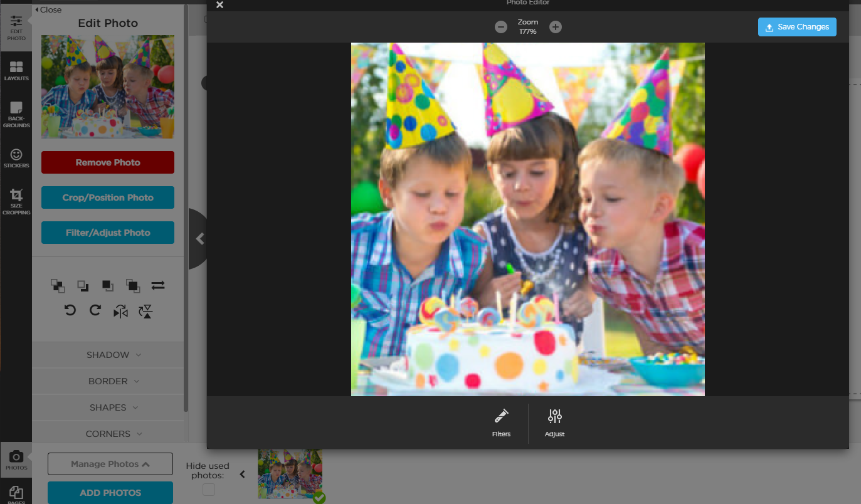Close the Photo Editor with X
The image size is (861, 504).
click(219, 5)
